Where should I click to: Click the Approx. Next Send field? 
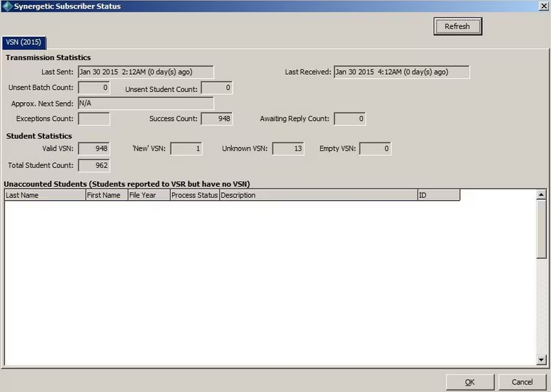pos(146,104)
